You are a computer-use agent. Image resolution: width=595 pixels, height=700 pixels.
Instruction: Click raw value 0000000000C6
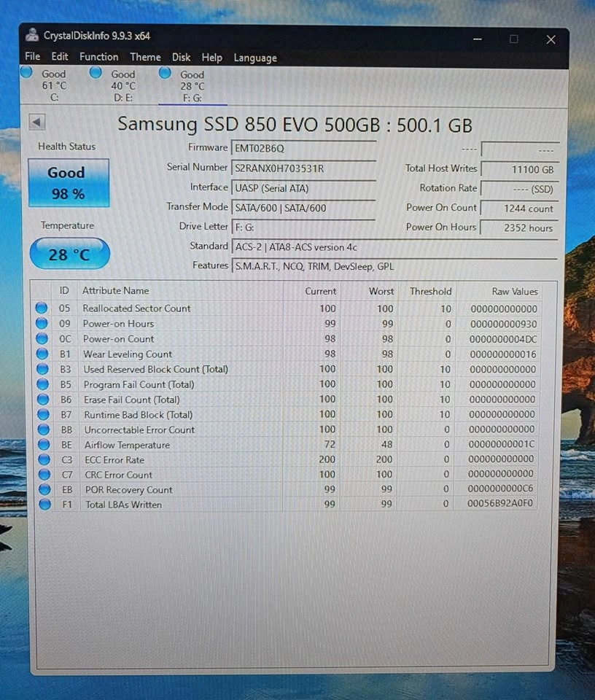point(500,489)
